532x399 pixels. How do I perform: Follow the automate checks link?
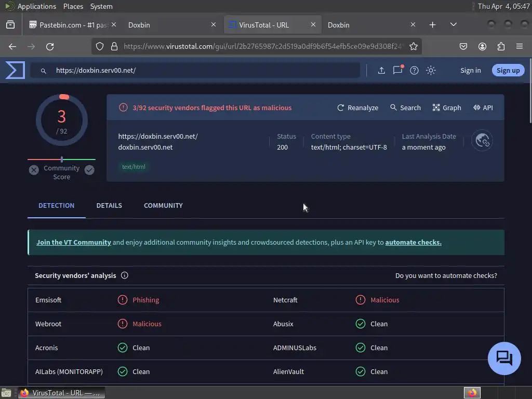(413, 242)
